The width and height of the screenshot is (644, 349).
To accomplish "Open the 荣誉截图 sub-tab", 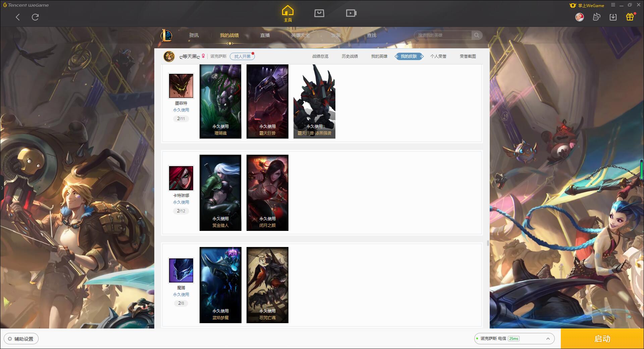I will [468, 56].
